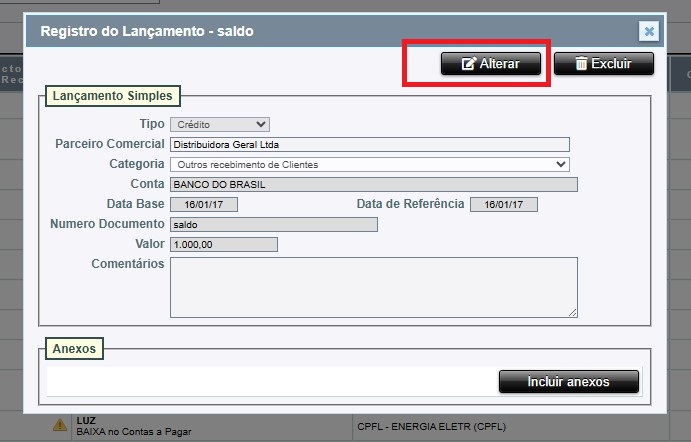Focus the Numero Documento field
The image size is (691, 442).
[273, 224]
